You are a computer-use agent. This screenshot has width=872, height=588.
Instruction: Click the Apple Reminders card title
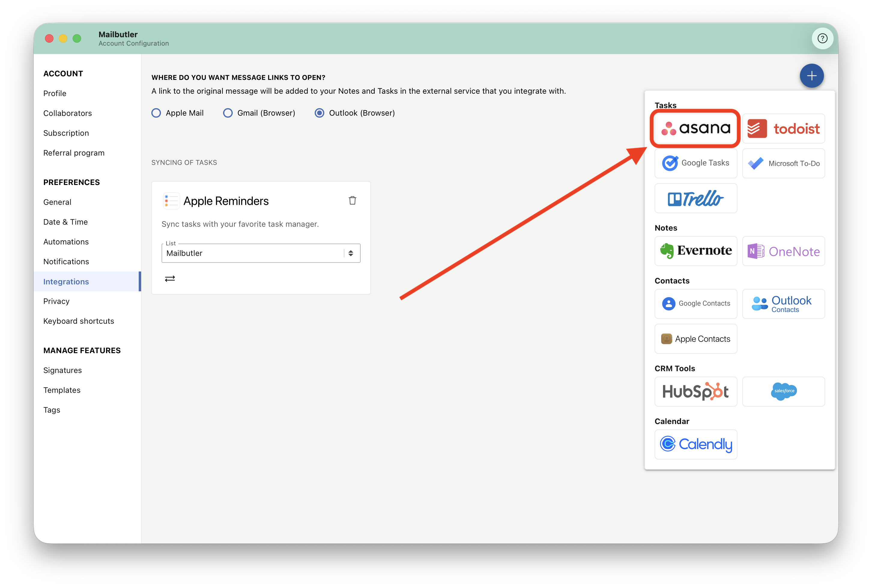point(226,201)
